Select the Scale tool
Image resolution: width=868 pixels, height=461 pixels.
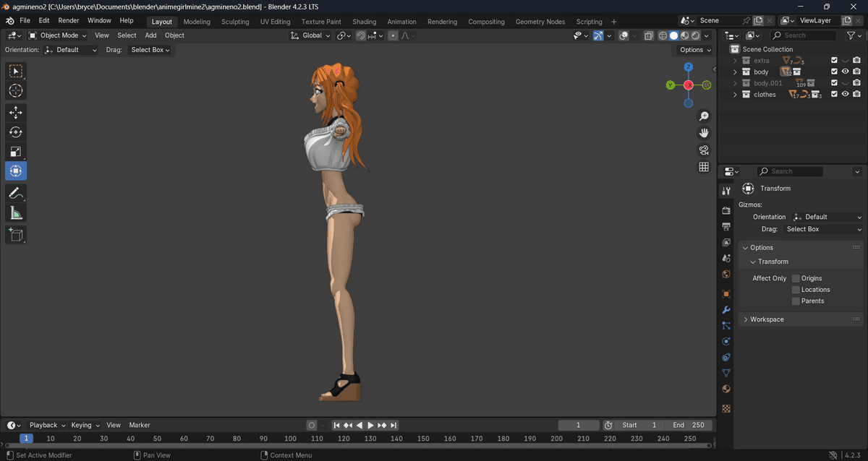pyautogui.click(x=16, y=152)
